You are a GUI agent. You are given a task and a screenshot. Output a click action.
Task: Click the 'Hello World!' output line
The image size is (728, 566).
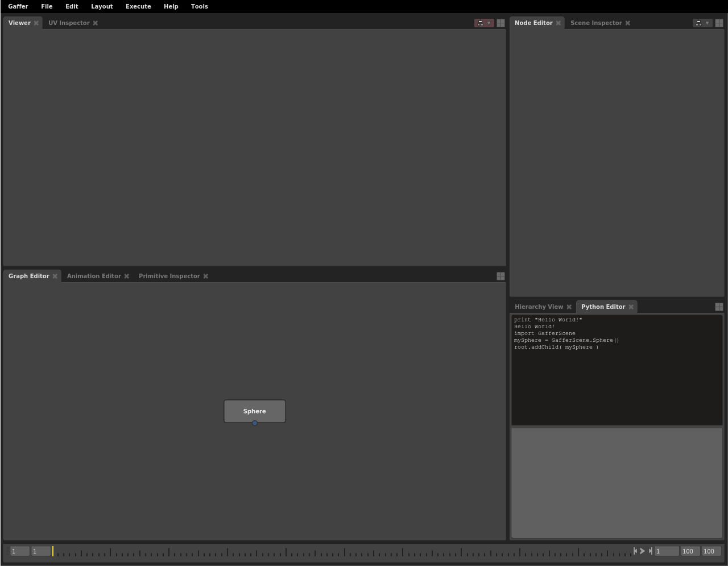click(x=535, y=327)
